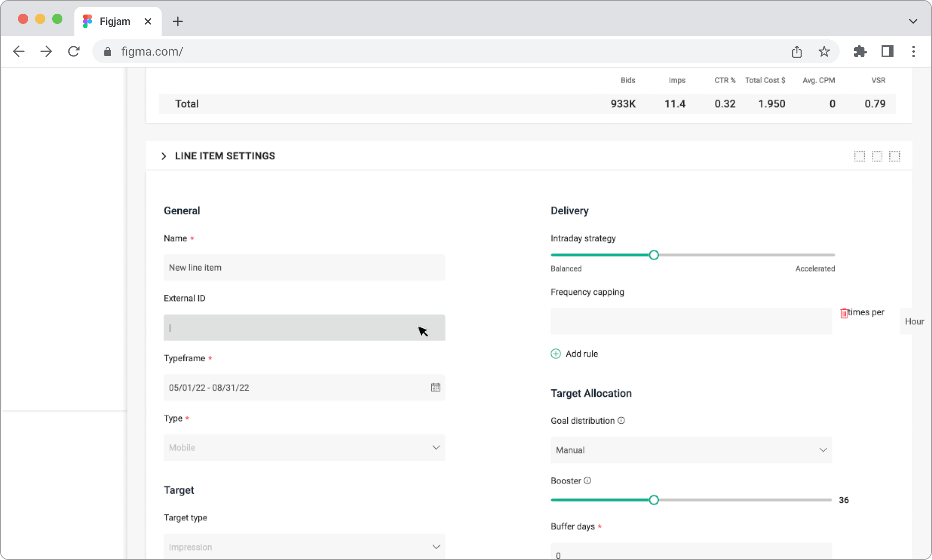Adjust the Booster slider handle

click(x=654, y=500)
